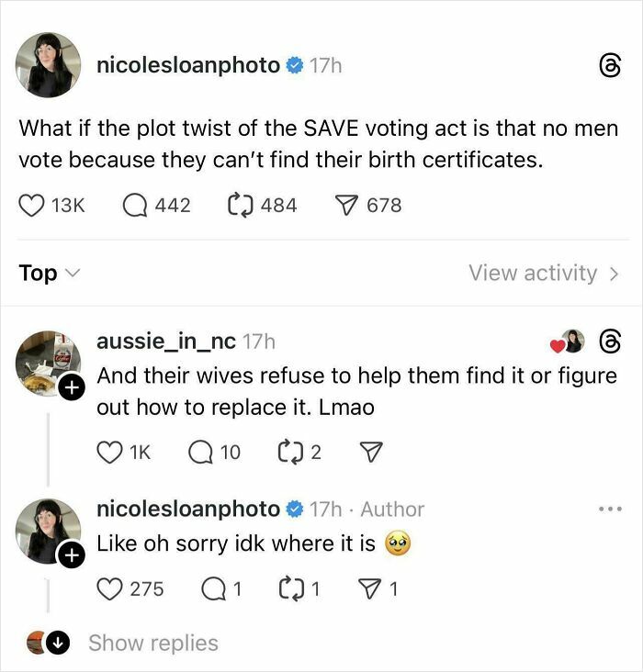
Task: Repost aussie_in_nc's reply
Action: point(290,451)
